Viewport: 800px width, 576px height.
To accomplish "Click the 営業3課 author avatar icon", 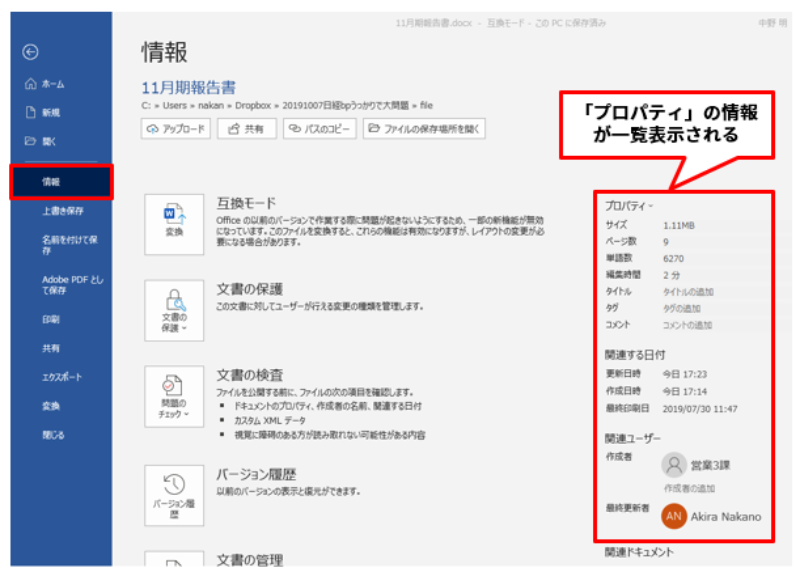I will click(x=675, y=464).
